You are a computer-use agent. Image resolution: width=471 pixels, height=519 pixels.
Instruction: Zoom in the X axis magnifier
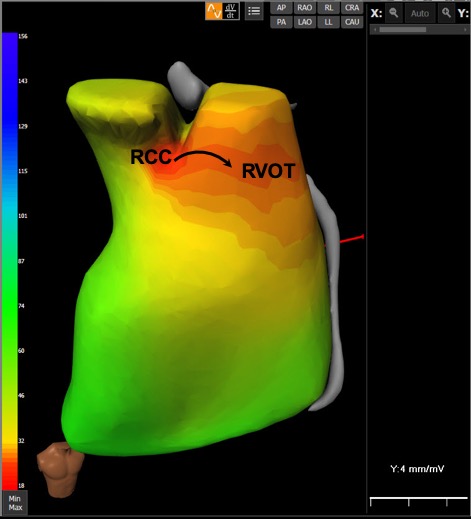[x=446, y=13]
